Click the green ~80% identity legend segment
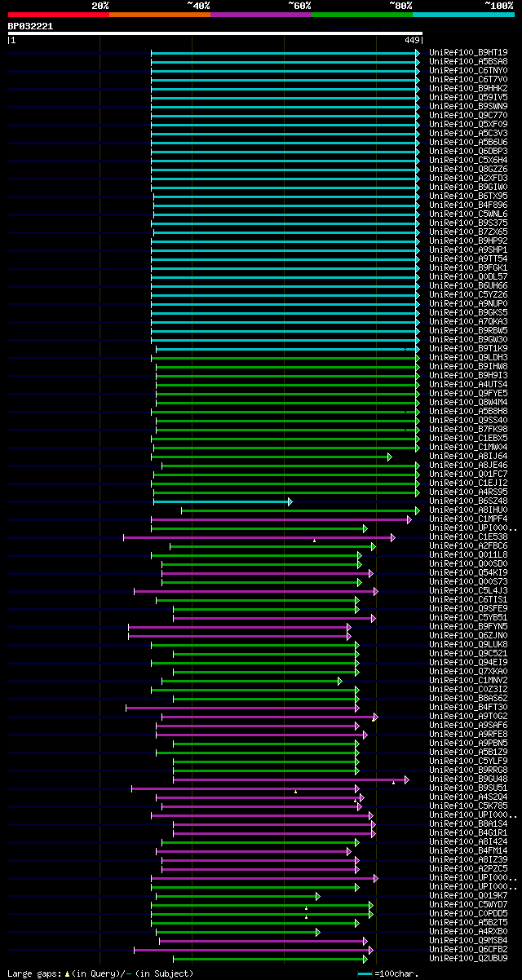This screenshot has height=980, width=522. (362, 15)
